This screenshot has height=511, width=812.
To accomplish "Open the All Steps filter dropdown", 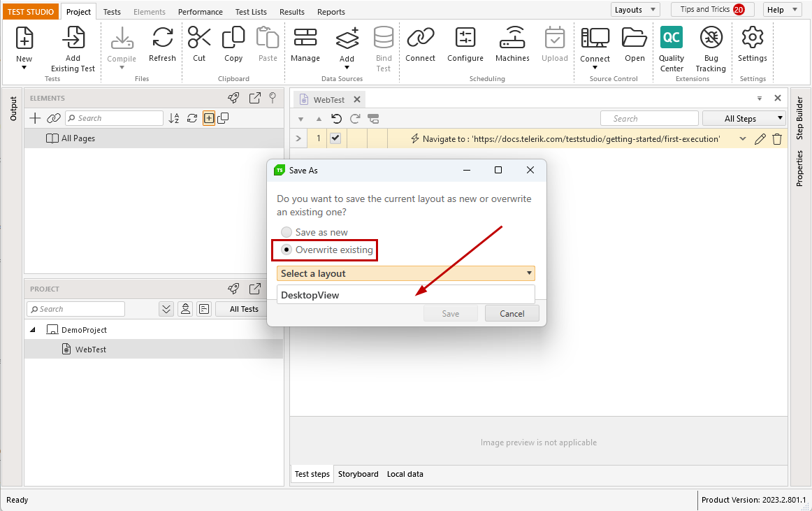I will (x=744, y=119).
